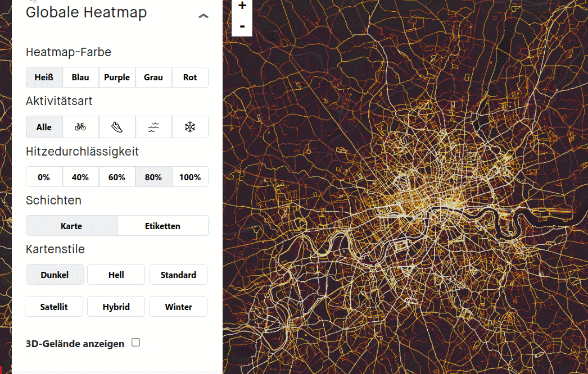Zoom in the map with plus
The image size is (588, 374).
[242, 6]
